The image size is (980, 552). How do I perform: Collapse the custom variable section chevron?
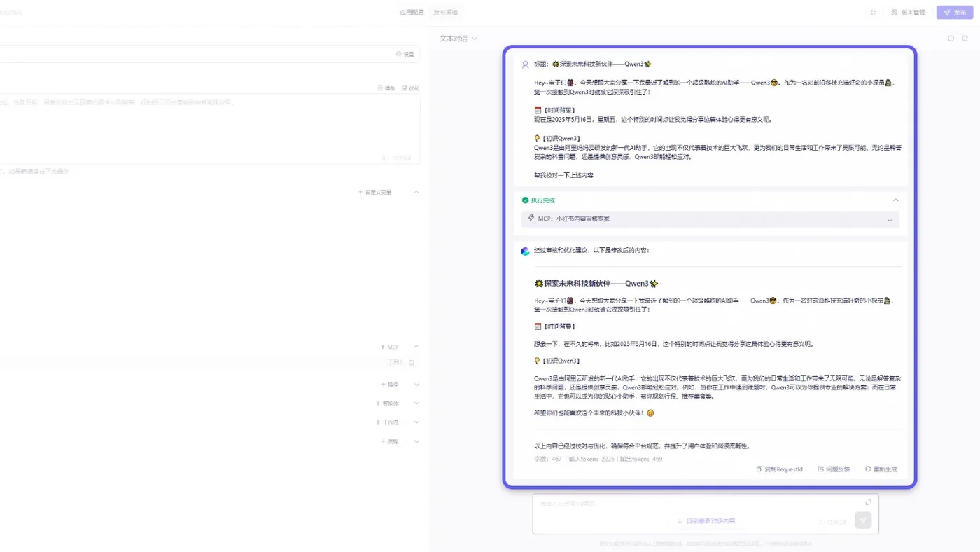pos(416,192)
